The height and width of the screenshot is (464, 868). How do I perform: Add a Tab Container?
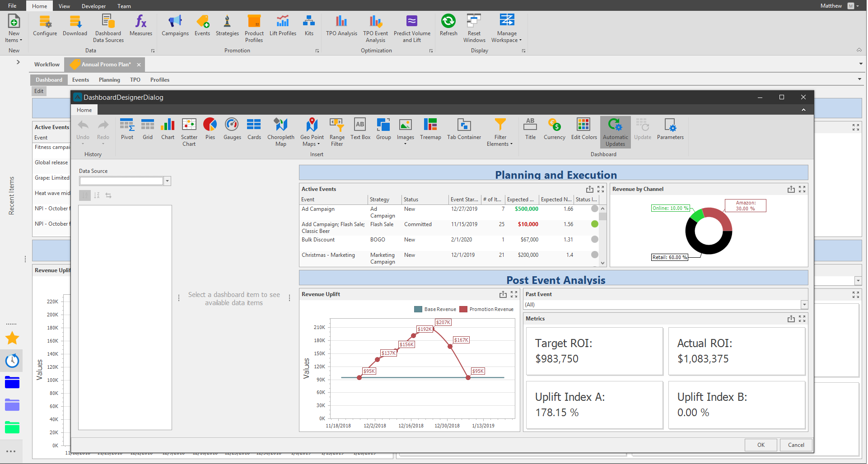(464, 129)
